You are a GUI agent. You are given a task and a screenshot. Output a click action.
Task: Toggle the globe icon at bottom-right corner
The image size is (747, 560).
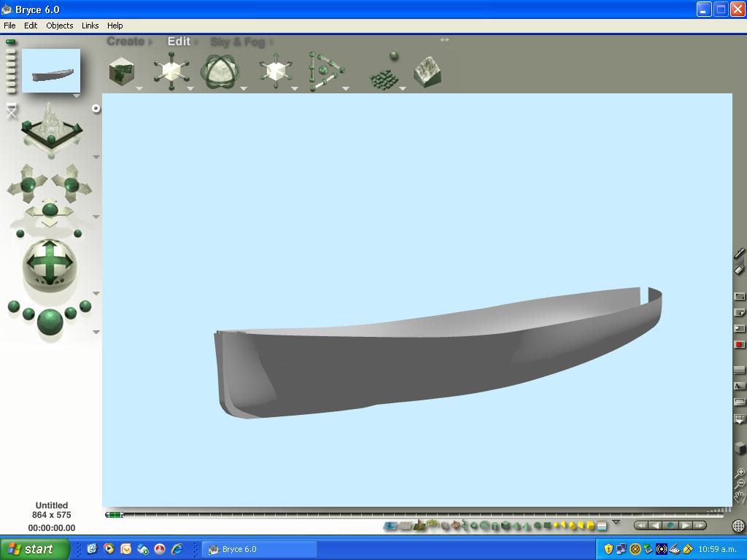click(x=738, y=526)
